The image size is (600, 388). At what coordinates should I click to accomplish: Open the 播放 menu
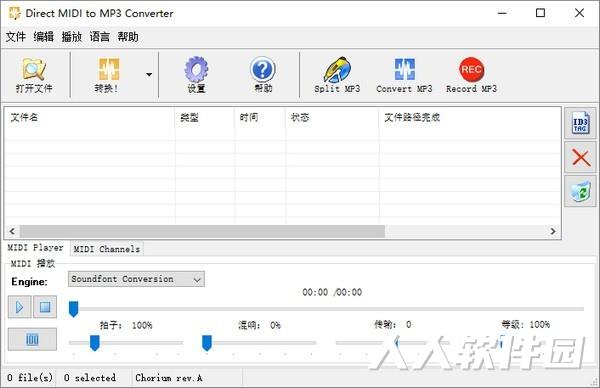pos(72,37)
